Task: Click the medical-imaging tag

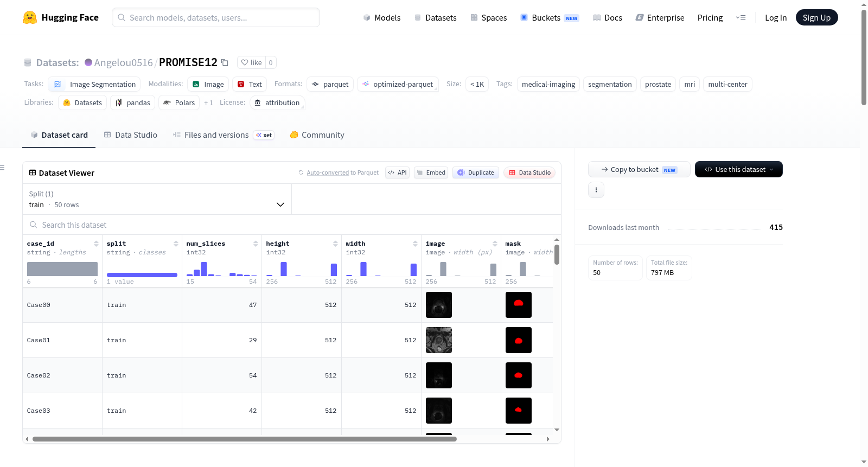Action: 548,84
